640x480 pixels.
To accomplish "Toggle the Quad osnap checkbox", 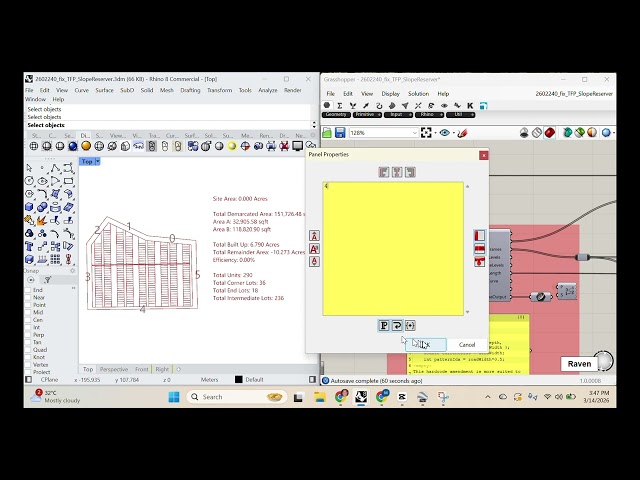I will 28,350.
